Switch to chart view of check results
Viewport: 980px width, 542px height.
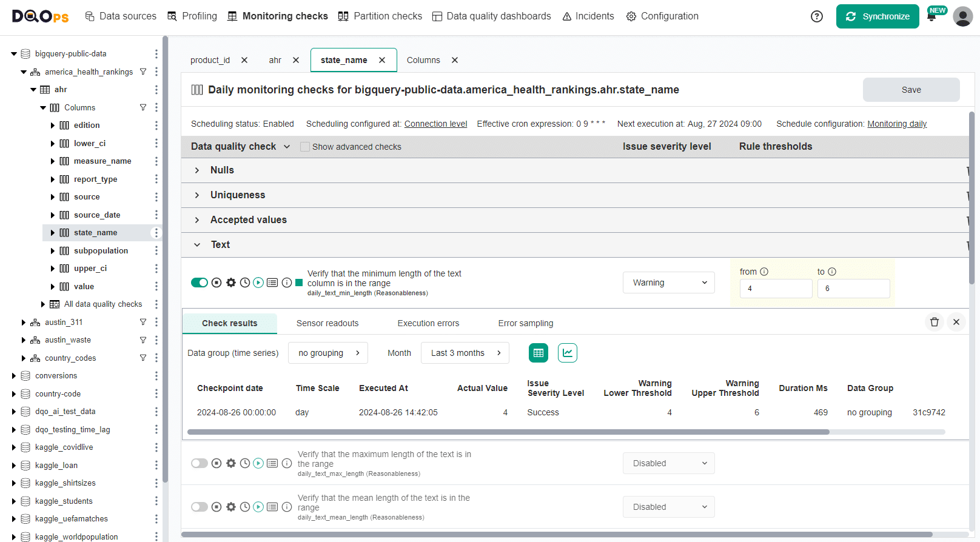[x=568, y=353]
